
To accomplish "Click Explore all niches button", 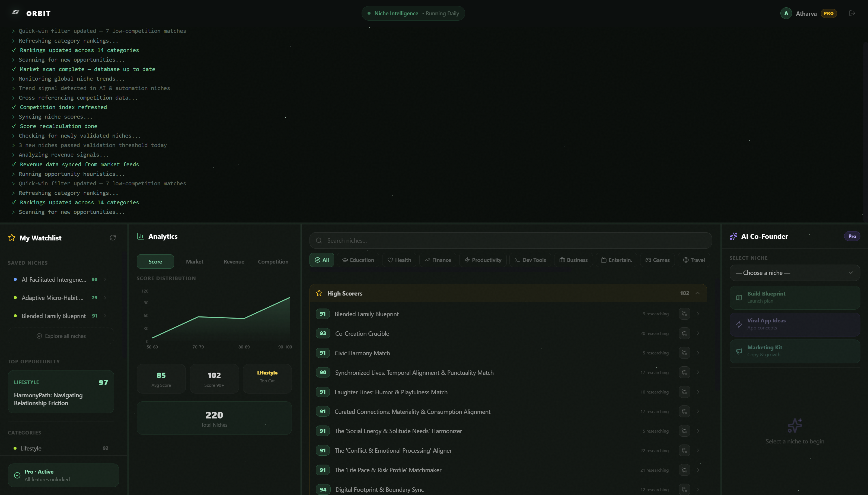I will (61, 336).
